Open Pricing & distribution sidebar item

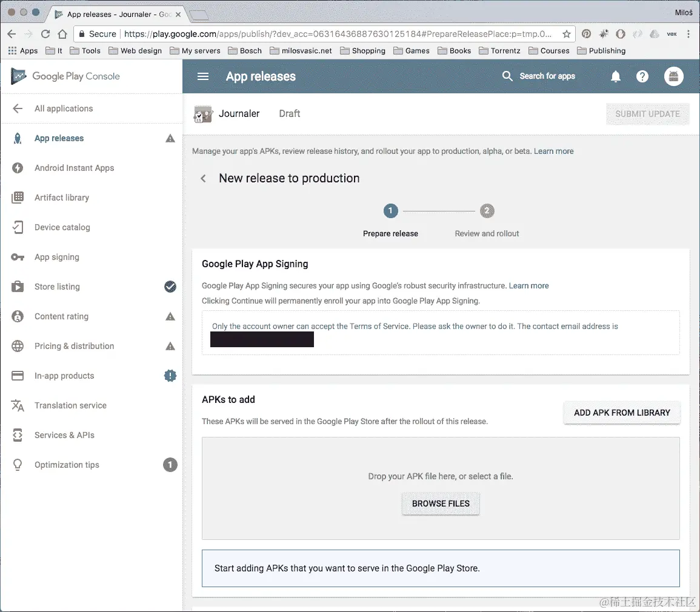click(x=91, y=346)
